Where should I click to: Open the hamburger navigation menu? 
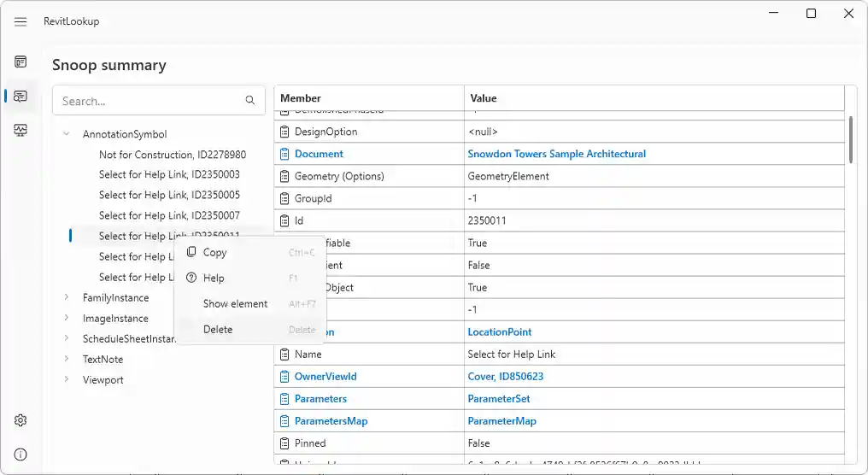[x=21, y=21]
